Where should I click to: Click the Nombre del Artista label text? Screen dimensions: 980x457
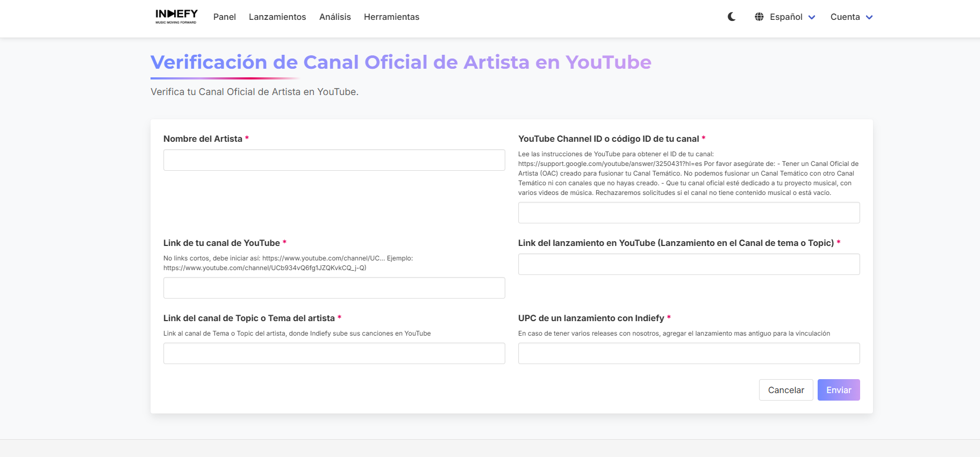click(203, 139)
